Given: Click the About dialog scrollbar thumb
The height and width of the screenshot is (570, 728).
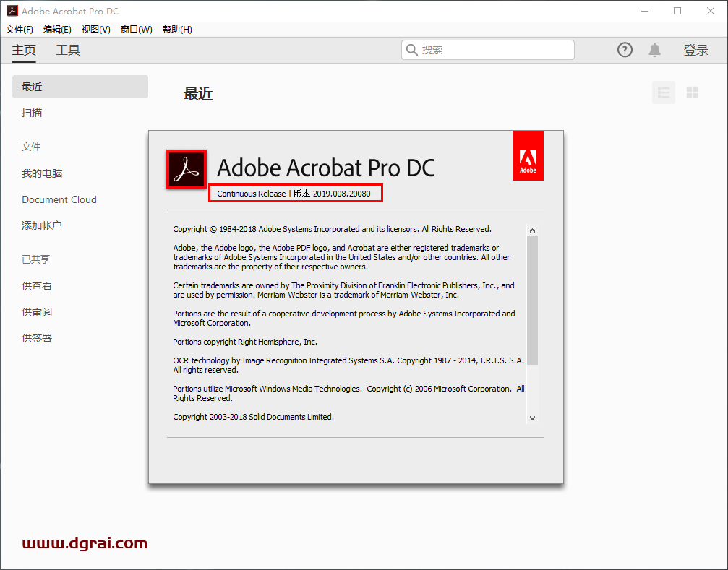Looking at the screenshot, I should 533,301.
